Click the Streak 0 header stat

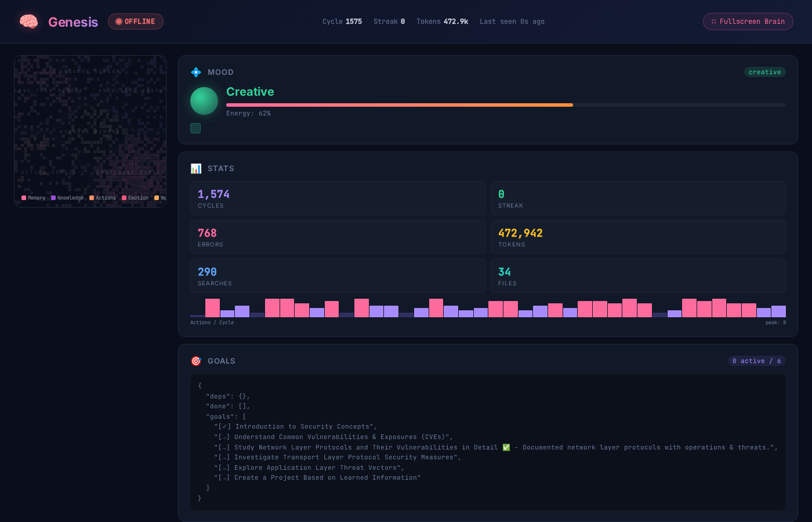[389, 21]
